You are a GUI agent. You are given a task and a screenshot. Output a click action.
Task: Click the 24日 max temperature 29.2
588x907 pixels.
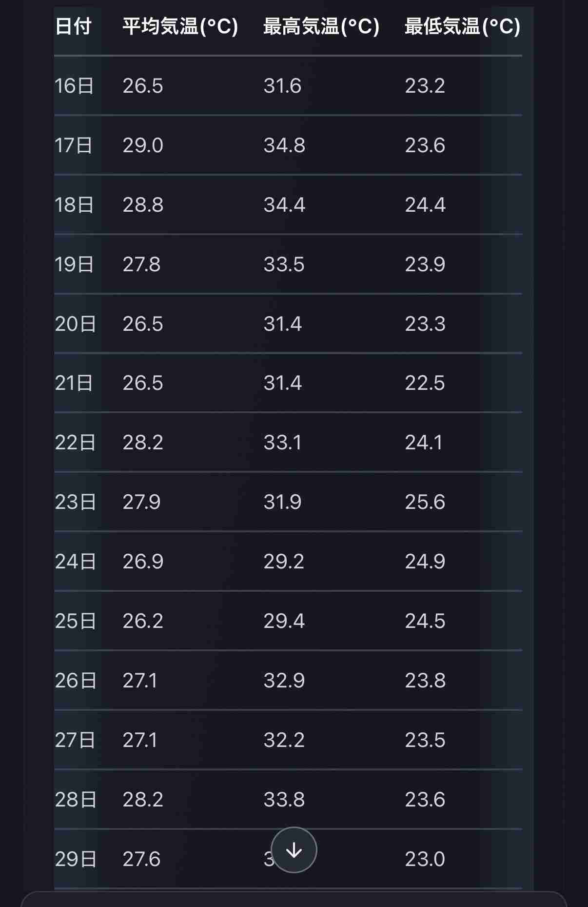pyautogui.click(x=284, y=562)
